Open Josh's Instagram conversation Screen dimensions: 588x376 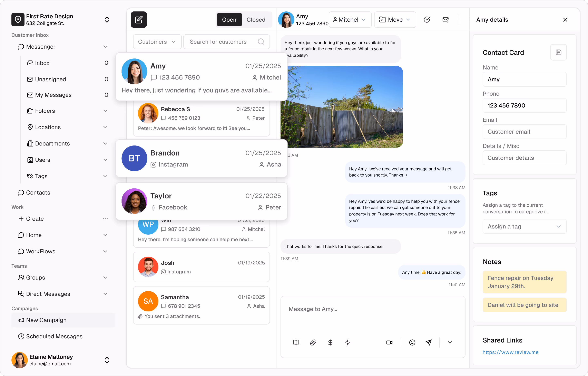[201, 267]
